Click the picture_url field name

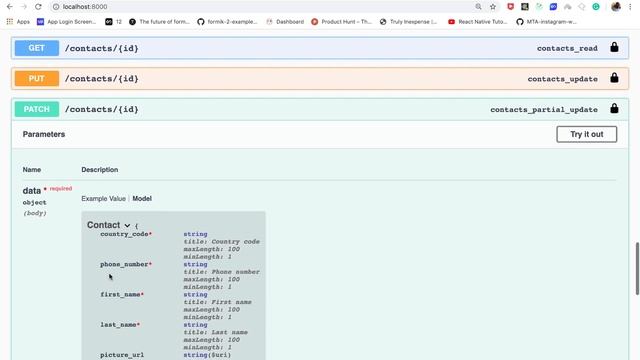[122, 355]
